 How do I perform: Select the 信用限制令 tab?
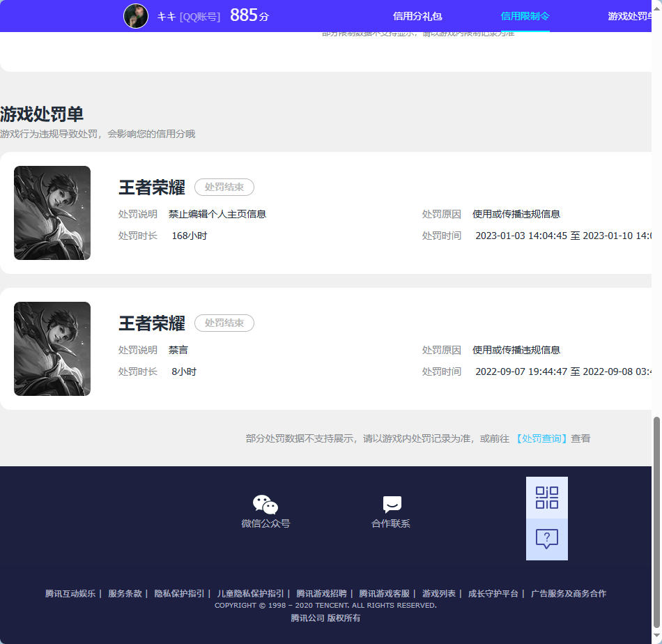click(525, 16)
